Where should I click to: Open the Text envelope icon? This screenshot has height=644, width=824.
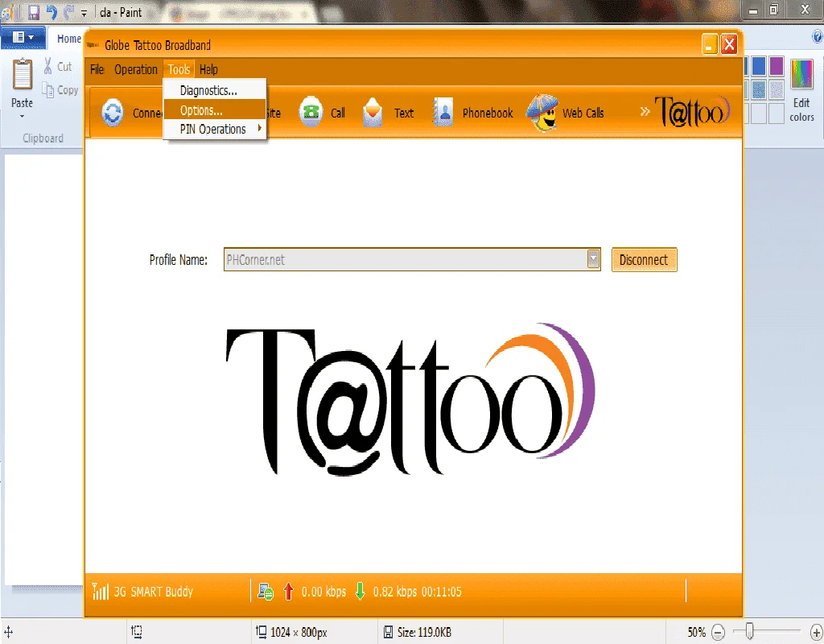click(x=373, y=112)
